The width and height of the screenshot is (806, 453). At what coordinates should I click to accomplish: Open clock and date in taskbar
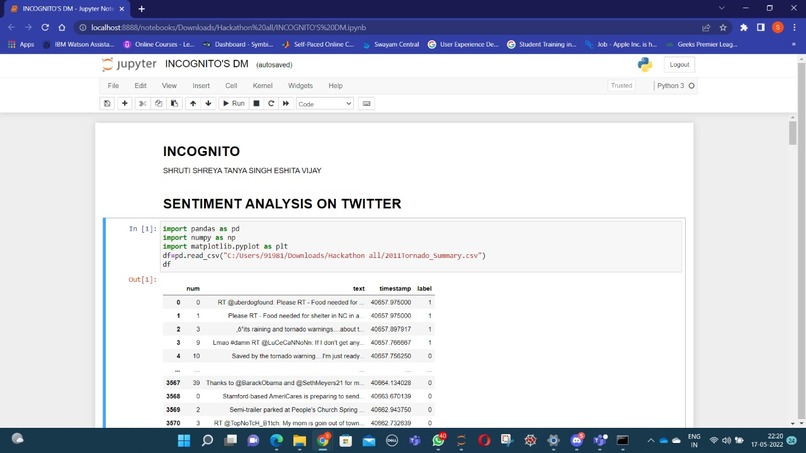767,441
